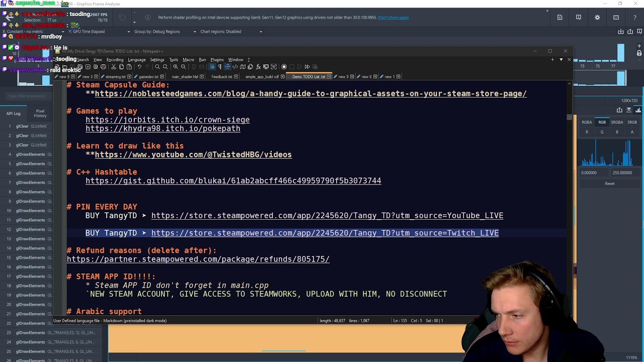Toggle the G channel button
Image resolution: width=644 pixels, height=362 pixels.
coord(602,132)
